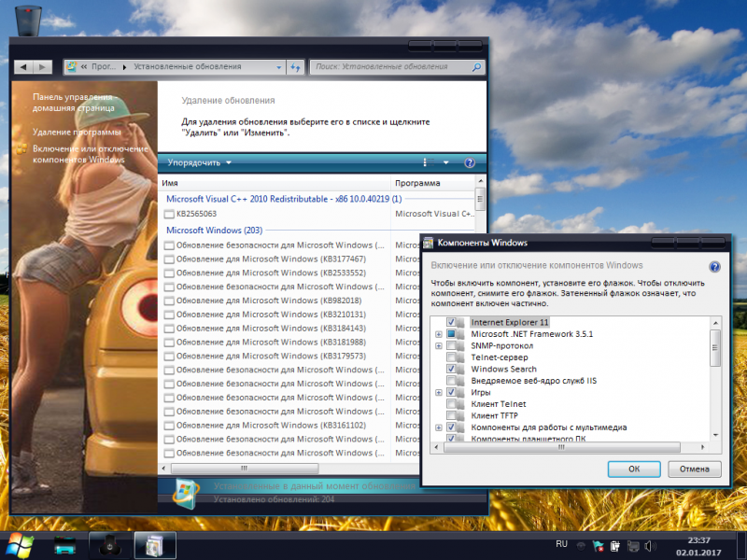Click the components list horizontal scrollbar thumb
This screenshot has width=747, height=560.
(562, 447)
